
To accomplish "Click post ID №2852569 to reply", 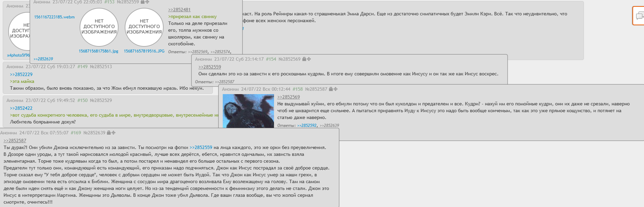I will click(x=289, y=59).
